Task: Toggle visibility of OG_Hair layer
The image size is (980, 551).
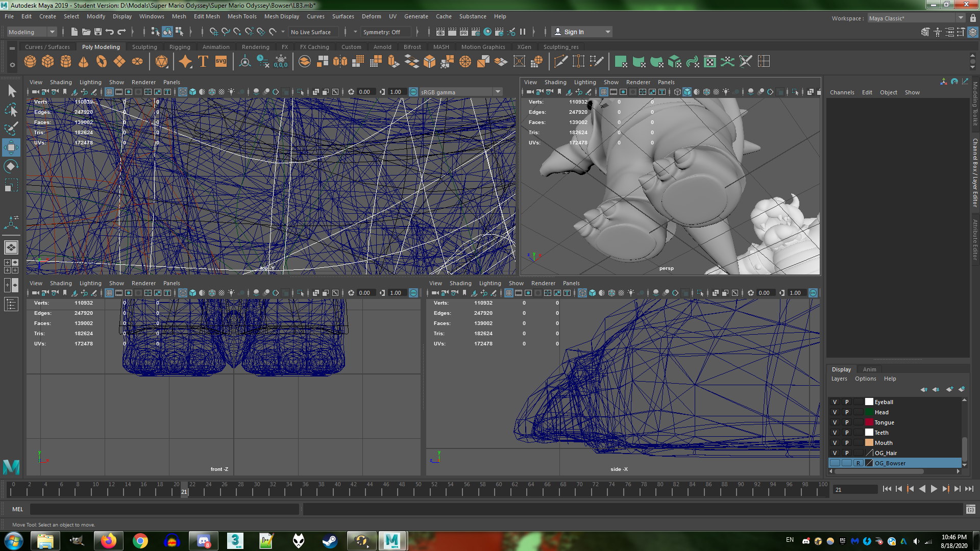Action: click(835, 453)
